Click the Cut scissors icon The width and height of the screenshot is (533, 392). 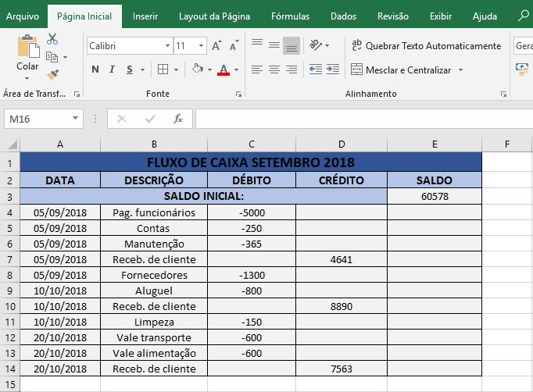[x=52, y=39]
